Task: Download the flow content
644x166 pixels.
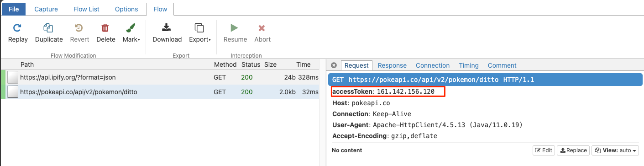Action: point(167,33)
